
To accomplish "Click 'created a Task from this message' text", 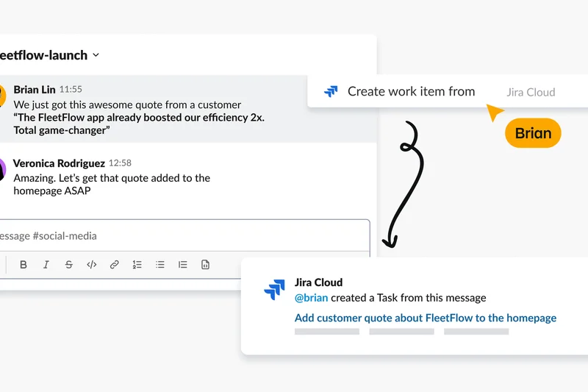I will 409,298.
